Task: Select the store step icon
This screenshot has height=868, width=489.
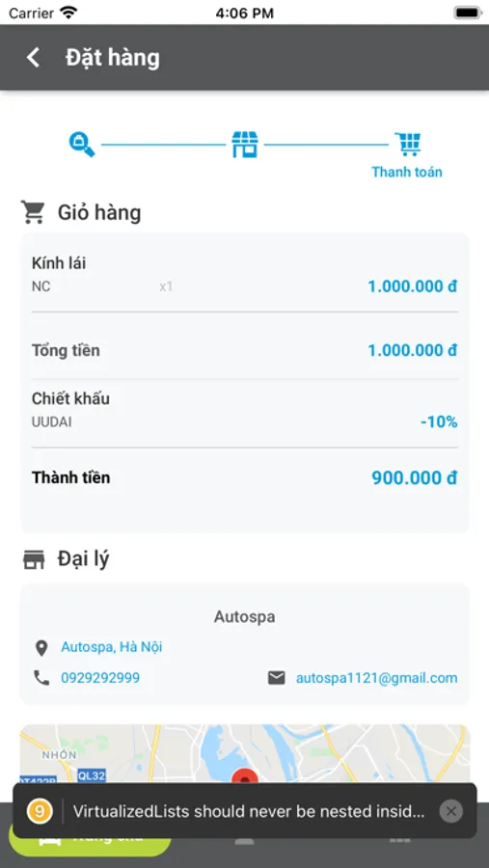Action: [x=245, y=145]
